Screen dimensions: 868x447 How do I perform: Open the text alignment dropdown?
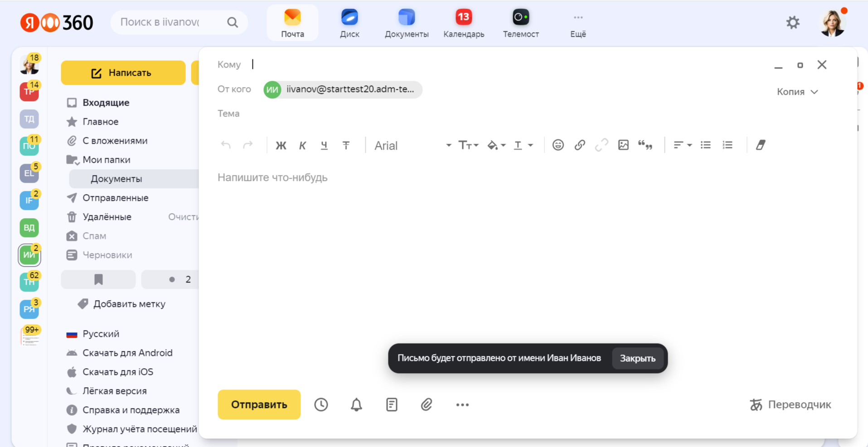tap(682, 145)
